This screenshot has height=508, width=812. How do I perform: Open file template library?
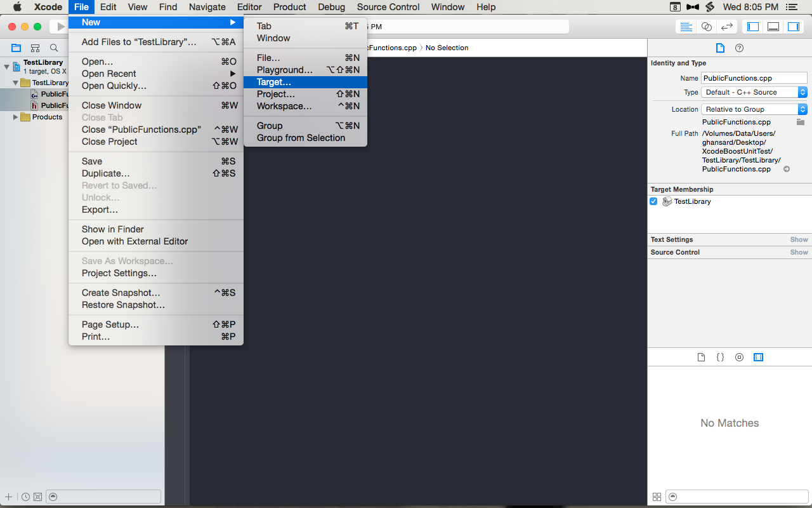[701, 358]
